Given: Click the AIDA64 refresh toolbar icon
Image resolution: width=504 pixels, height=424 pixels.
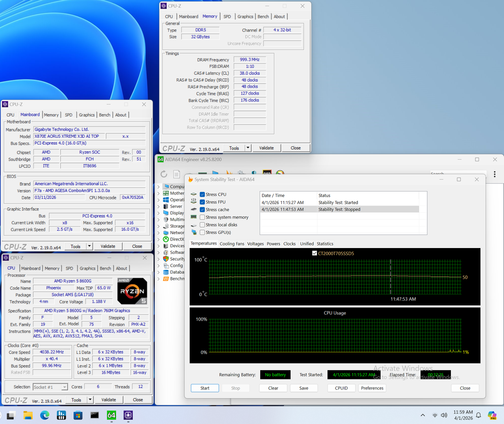Looking at the screenshot, I should (164, 174).
